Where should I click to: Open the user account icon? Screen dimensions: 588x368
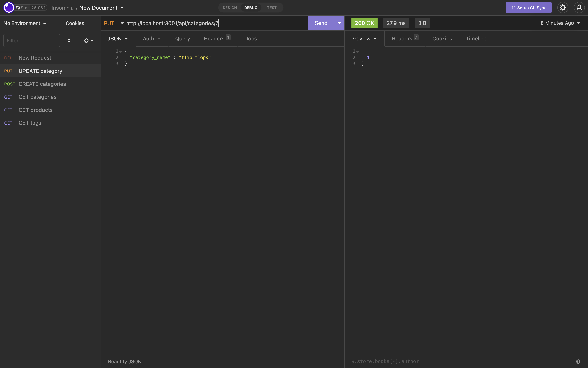(x=579, y=8)
